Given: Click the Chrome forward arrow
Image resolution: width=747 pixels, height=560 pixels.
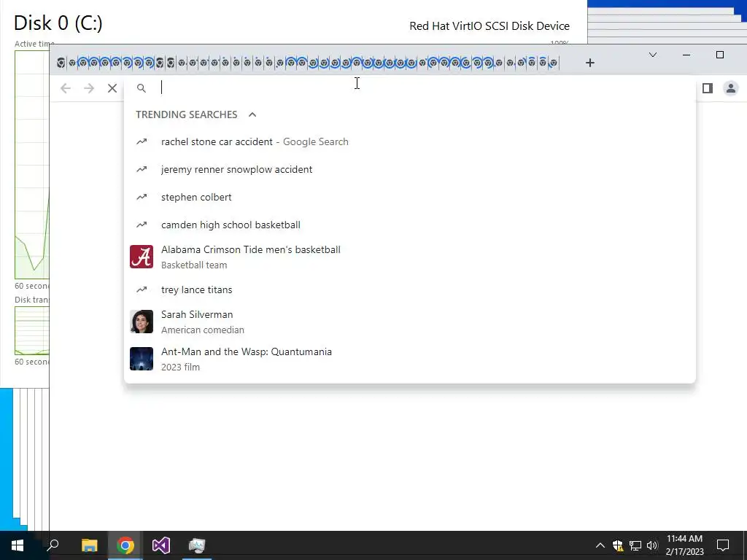Looking at the screenshot, I should [89, 88].
